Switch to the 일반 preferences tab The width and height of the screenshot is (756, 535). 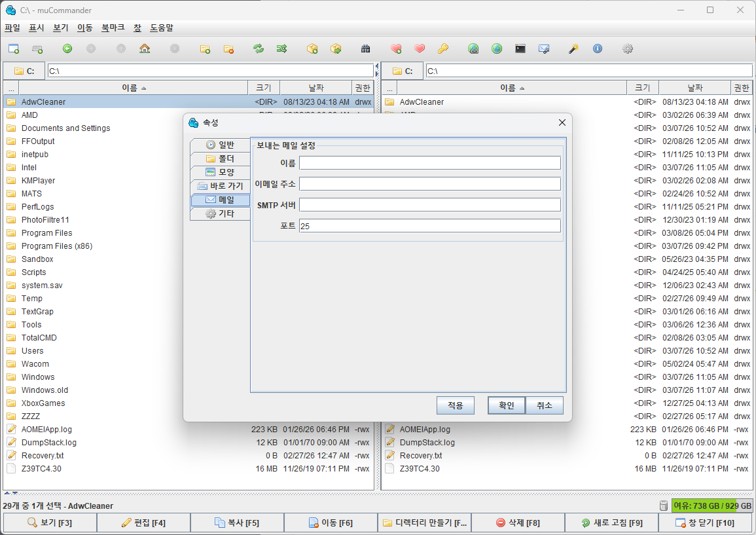(221, 145)
